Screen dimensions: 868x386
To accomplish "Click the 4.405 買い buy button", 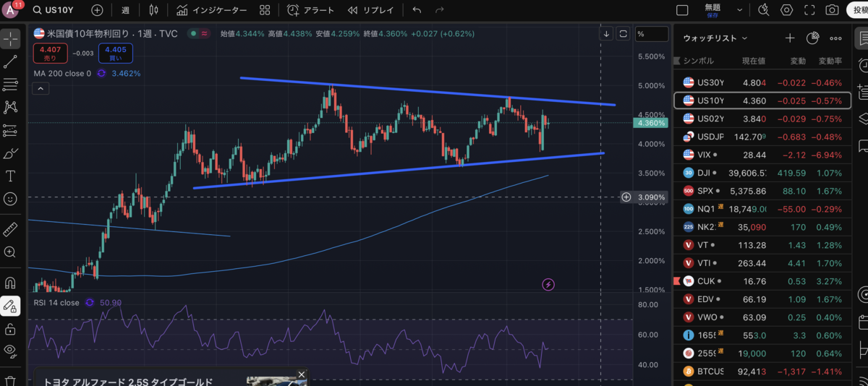I will [115, 53].
